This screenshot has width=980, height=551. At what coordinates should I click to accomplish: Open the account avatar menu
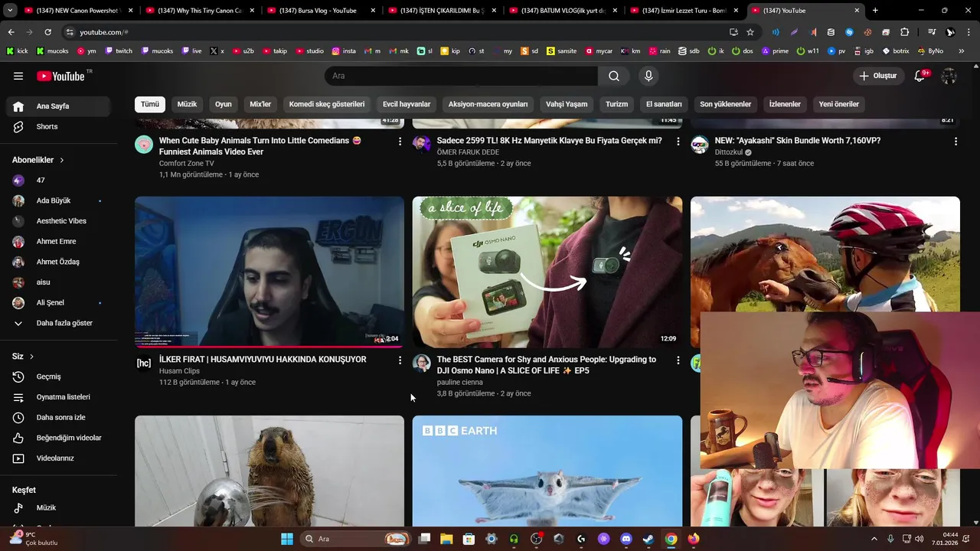click(949, 76)
